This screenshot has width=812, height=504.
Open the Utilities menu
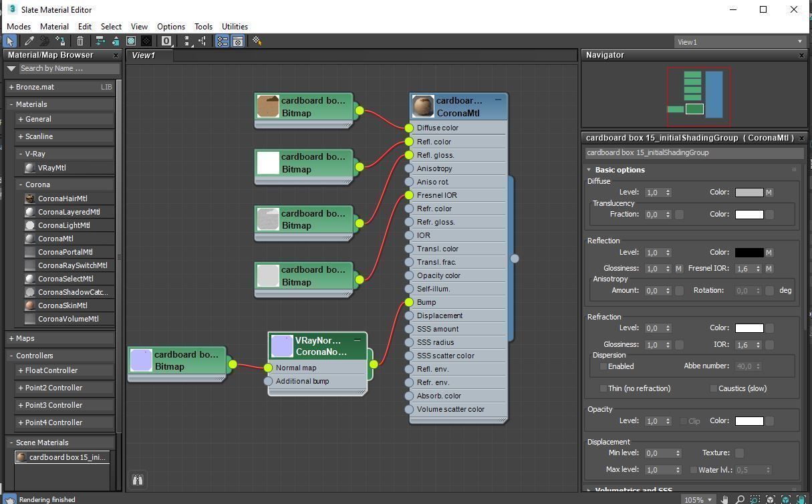pos(235,27)
